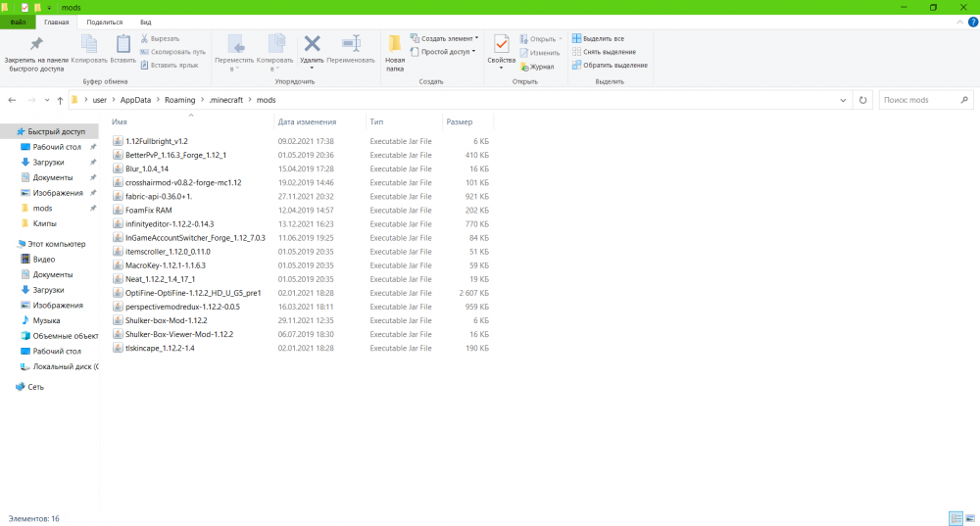Click Скопировать путь in ribbon

tap(172, 52)
